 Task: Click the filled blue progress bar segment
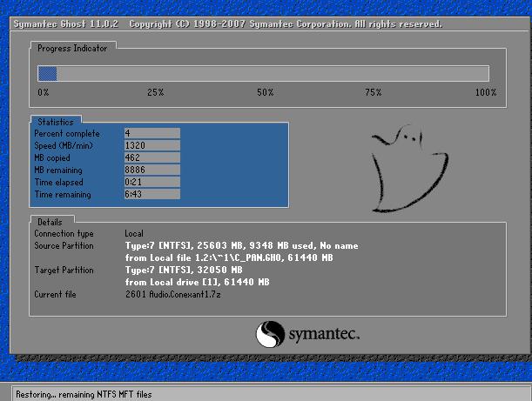click(47, 74)
